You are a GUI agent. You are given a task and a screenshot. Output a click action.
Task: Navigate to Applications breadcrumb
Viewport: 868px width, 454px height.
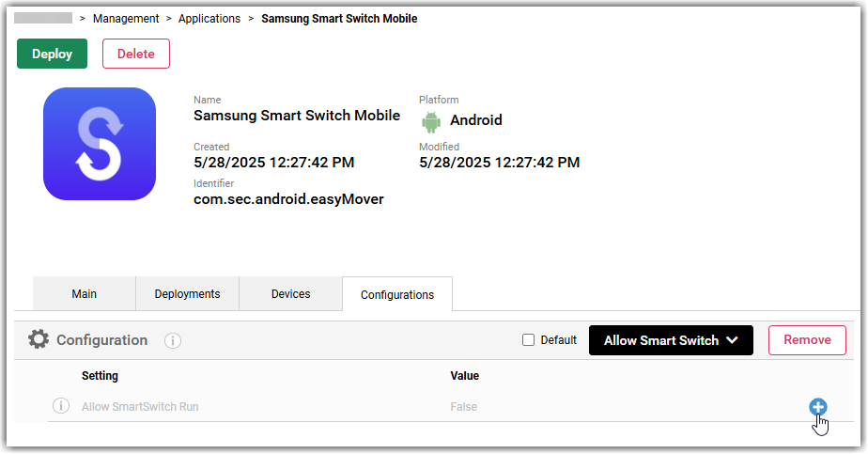click(x=209, y=18)
